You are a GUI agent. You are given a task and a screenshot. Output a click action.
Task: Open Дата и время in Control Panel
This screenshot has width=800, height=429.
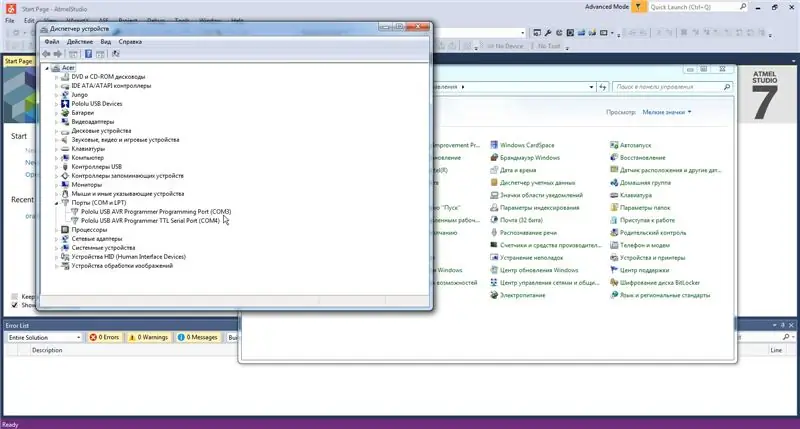click(518, 170)
